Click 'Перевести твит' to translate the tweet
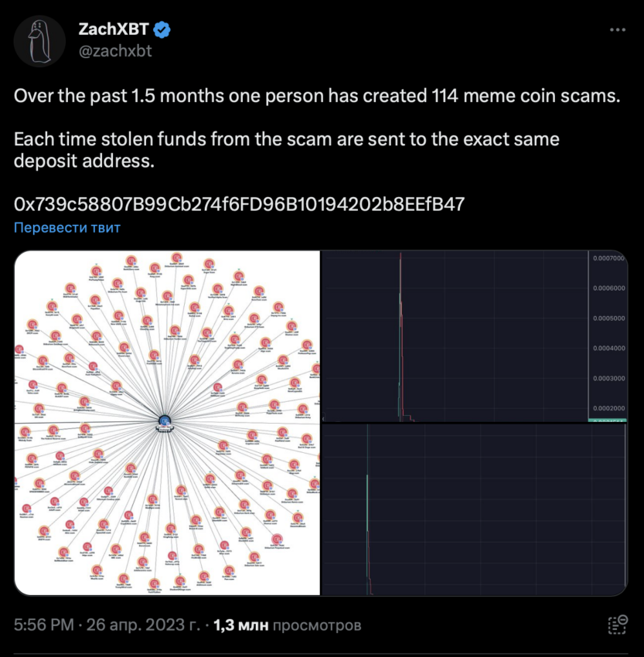This screenshot has height=657, width=644. [67, 227]
